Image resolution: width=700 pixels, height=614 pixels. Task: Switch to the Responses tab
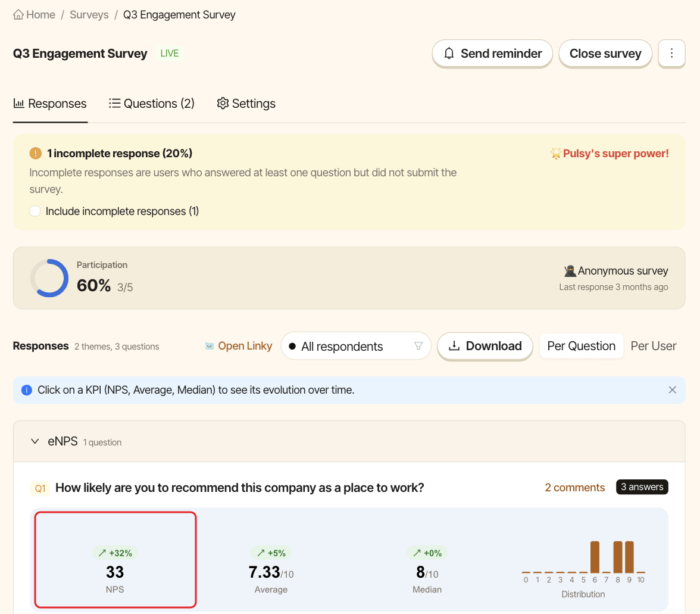[x=50, y=104]
